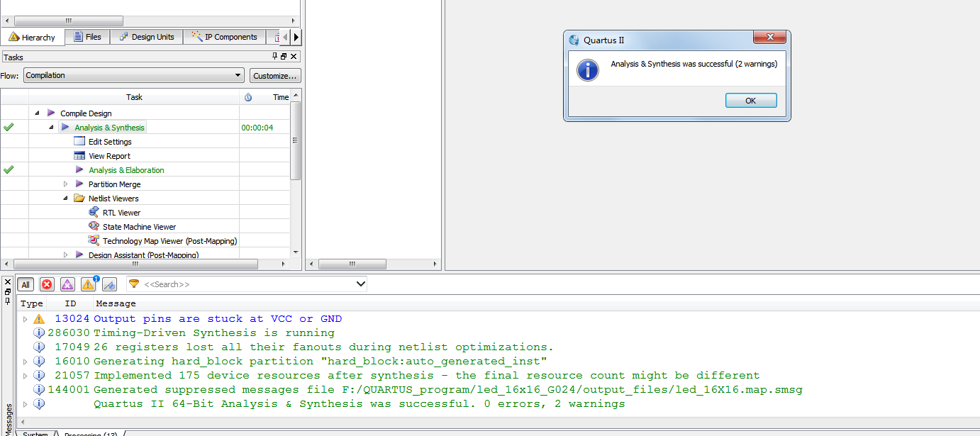980x436 pixels.
Task: Expand message 16010 hard_block partition
Action: point(25,362)
